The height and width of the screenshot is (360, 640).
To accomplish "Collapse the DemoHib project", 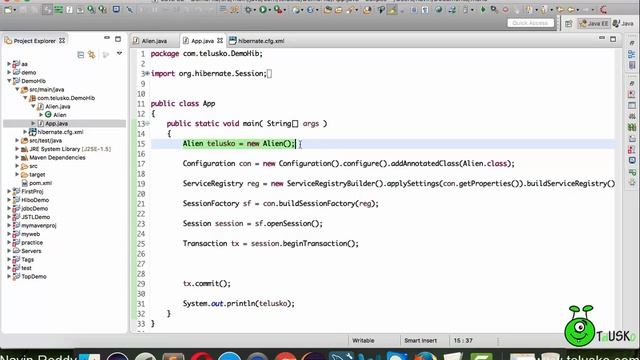I will point(9,81).
